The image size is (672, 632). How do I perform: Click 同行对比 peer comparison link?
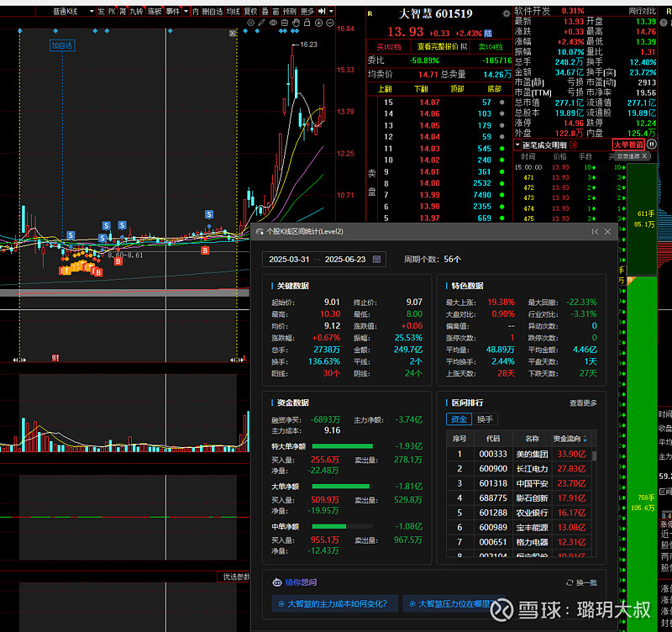pos(642,11)
